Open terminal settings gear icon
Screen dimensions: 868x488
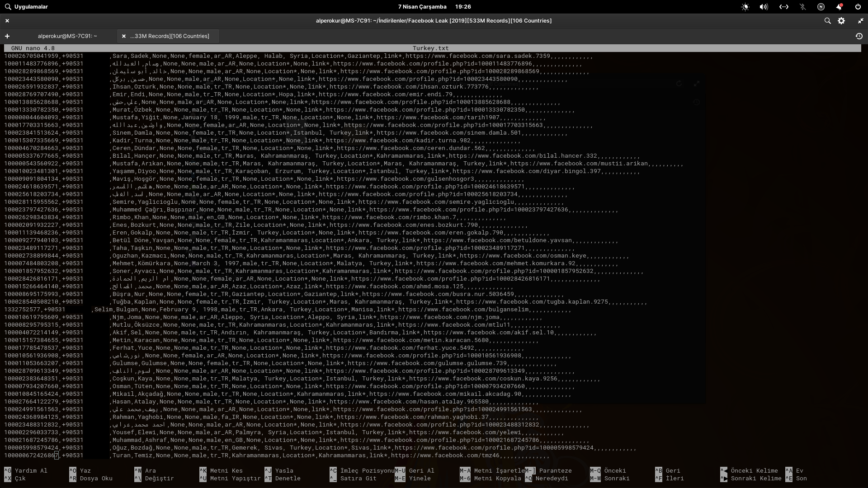click(x=841, y=21)
